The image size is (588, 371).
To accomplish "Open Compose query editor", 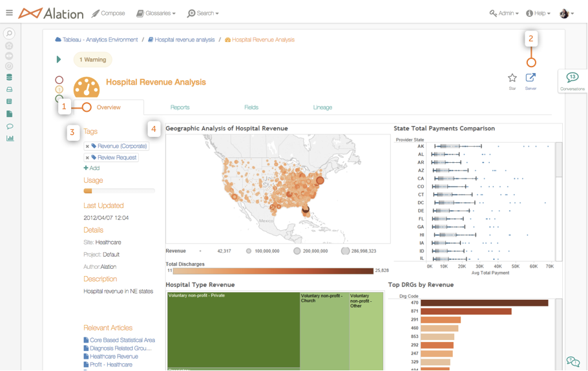I will 109,13.
